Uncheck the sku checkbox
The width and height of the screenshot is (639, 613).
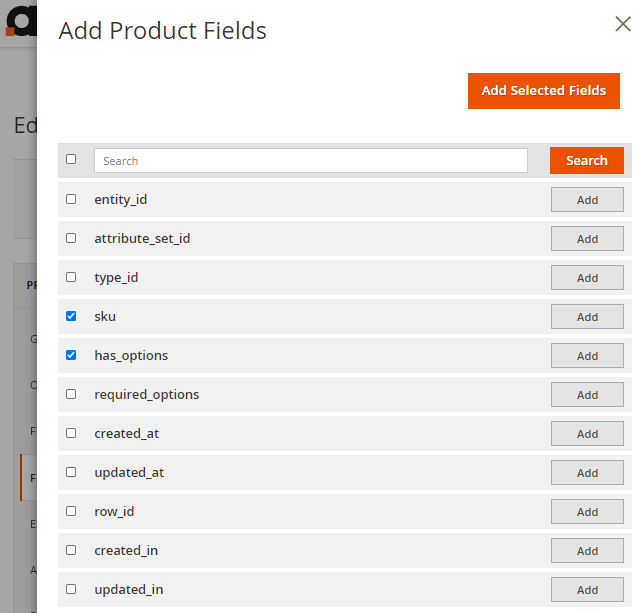click(x=71, y=316)
